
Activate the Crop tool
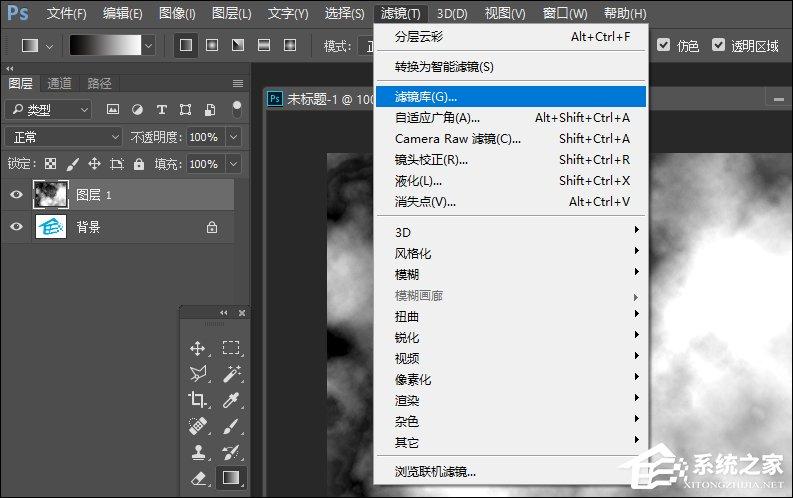tap(198, 400)
